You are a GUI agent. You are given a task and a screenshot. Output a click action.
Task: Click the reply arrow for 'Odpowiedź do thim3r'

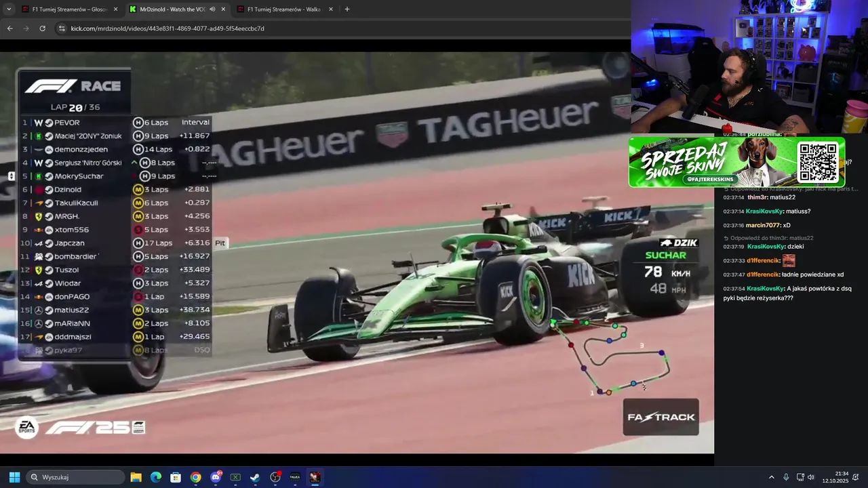click(726, 238)
